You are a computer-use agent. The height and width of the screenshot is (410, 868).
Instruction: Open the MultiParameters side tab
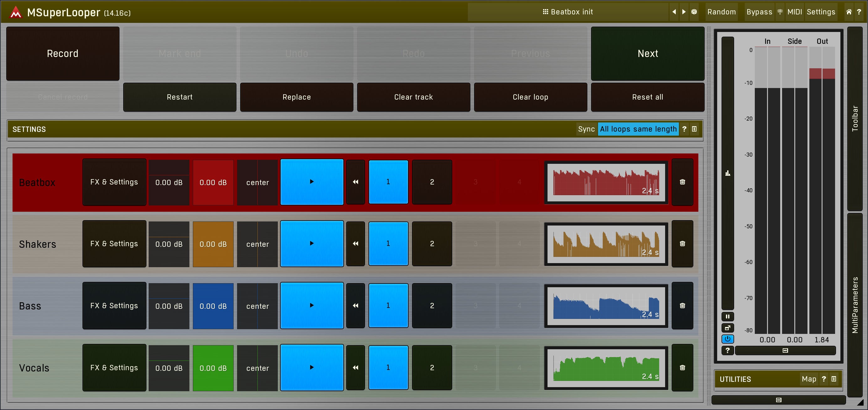[855, 305]
